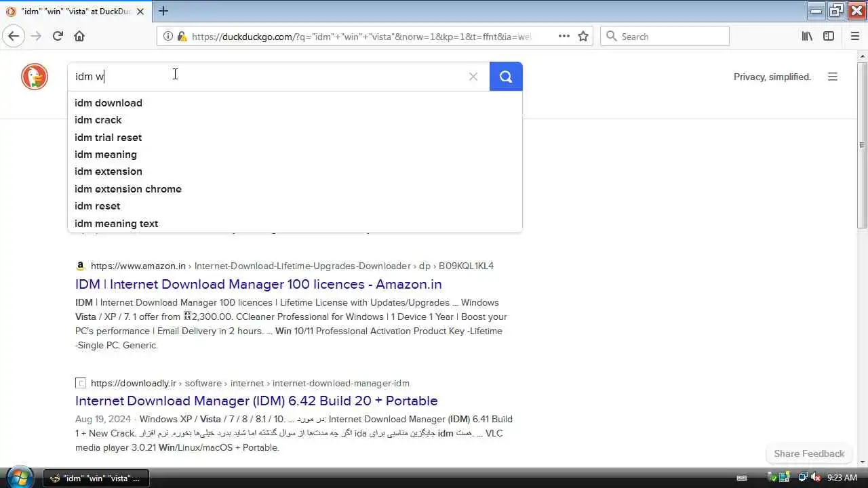Open the green checkmark tray icon

[x=772, y=478]
